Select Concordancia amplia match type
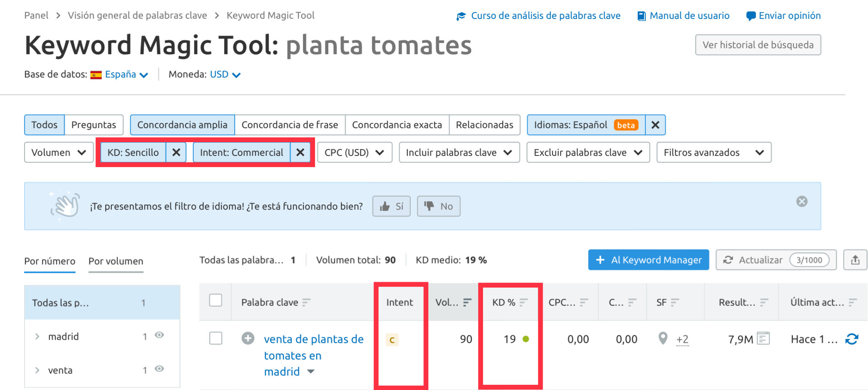 point(182,125)
